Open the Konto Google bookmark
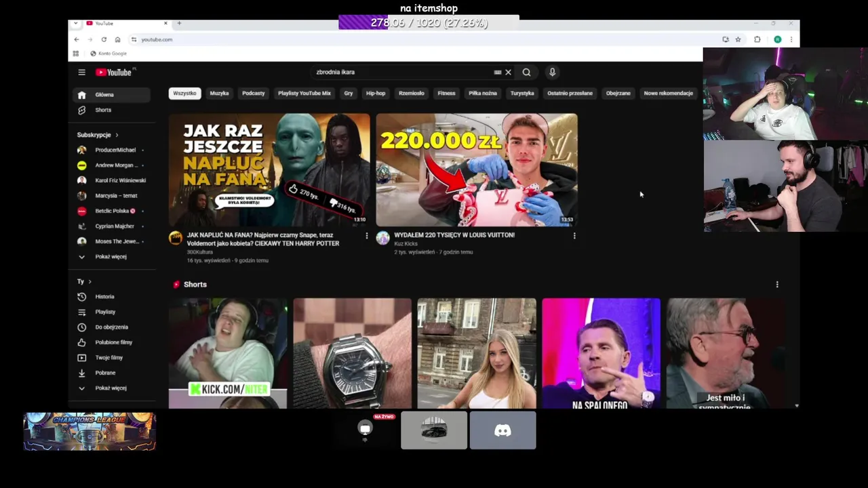 (108, 54)
